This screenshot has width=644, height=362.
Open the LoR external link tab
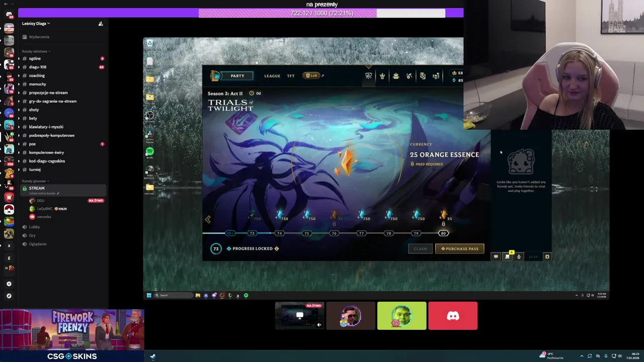pos(313,76)
